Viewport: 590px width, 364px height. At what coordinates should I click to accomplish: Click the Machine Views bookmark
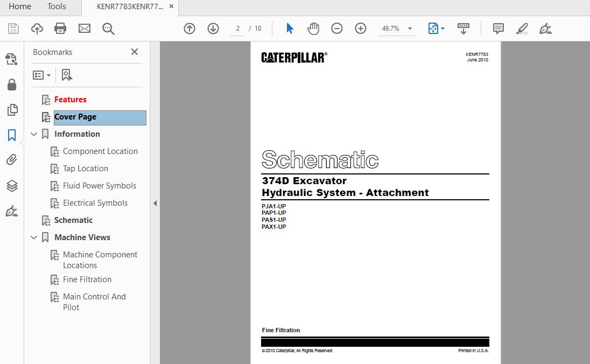(82, 237)
